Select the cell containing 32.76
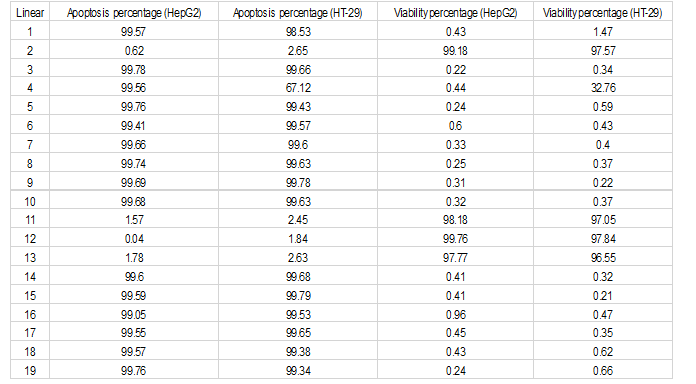696x384 pixels. pyautogui.click(x=603, y=87)
